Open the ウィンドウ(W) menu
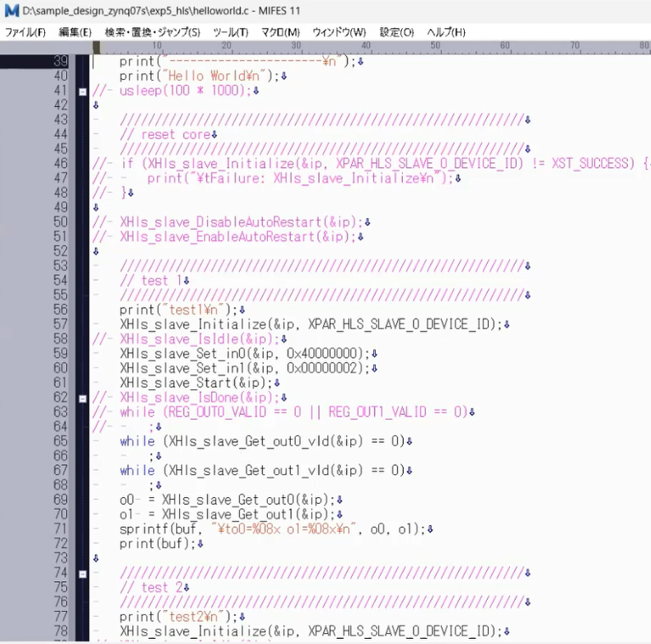Screen dimensions: 651x644 pyautogui.click(x=339, y=32)
